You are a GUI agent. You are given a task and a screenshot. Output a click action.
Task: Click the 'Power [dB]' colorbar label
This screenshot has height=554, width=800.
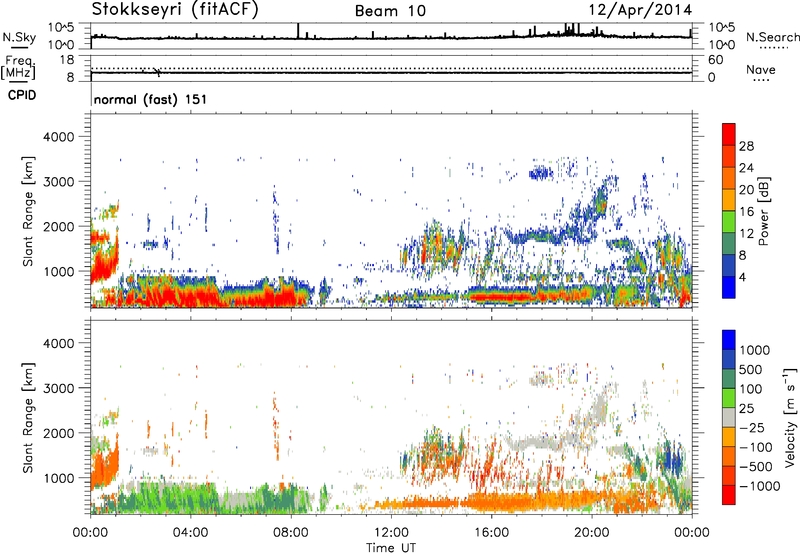(763, 211)
